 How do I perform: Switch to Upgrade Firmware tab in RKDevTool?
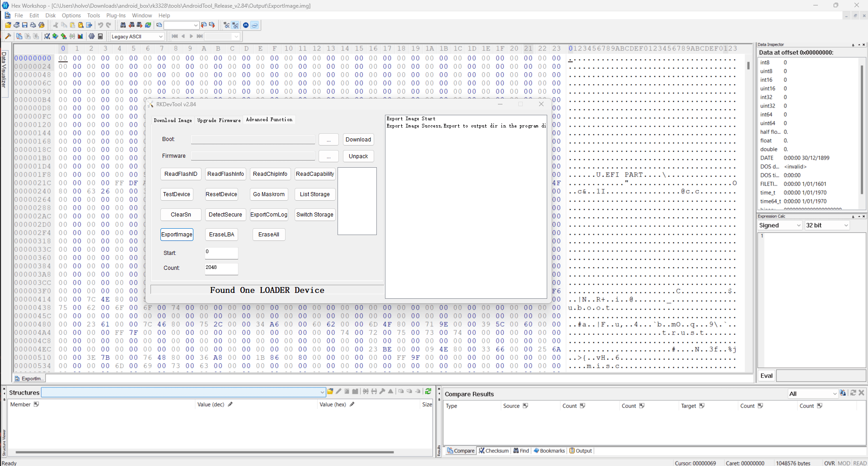[x=219, y=120]
